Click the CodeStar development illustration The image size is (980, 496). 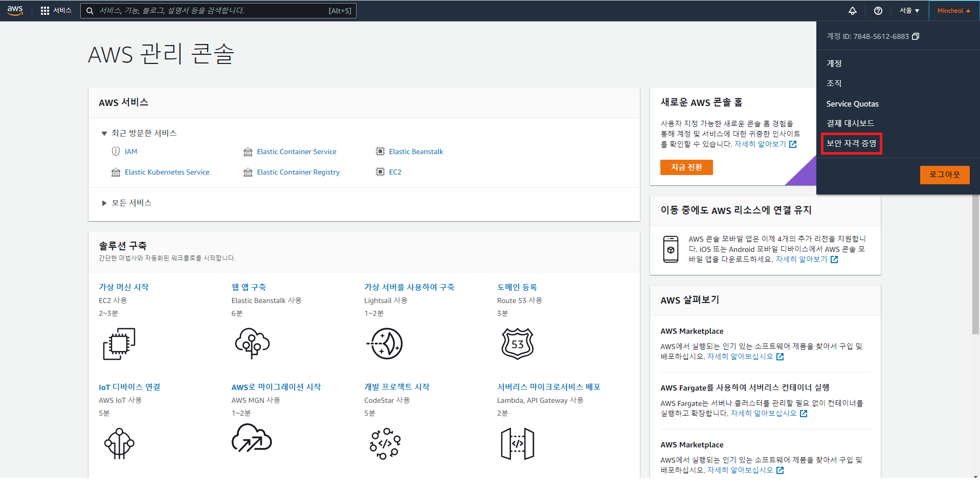385,443
